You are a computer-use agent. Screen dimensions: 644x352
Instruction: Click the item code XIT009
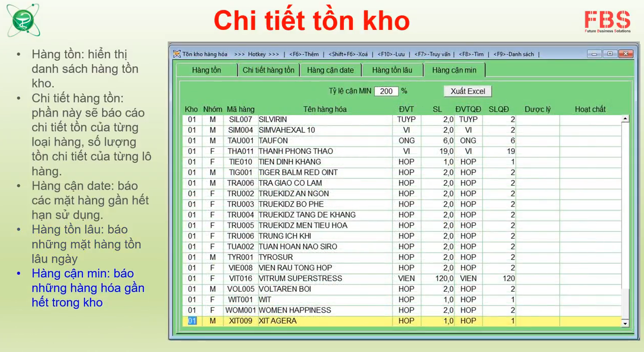pos(241,321)
